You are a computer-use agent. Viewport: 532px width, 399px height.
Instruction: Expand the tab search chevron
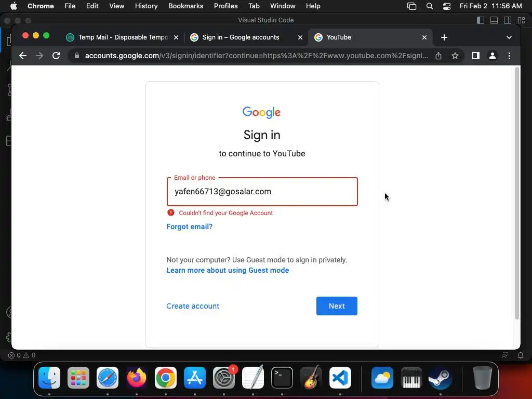[x=509, y=37]
